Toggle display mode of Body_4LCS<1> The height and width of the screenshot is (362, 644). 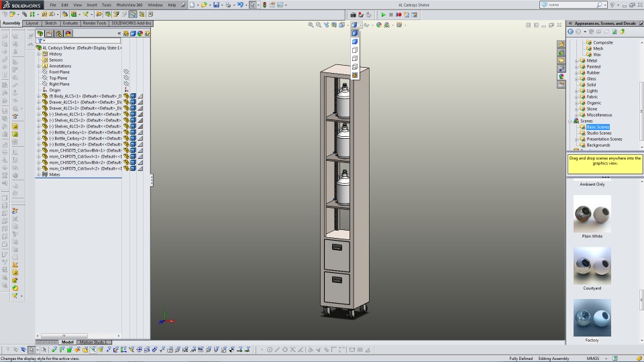(x=133, y=96)
